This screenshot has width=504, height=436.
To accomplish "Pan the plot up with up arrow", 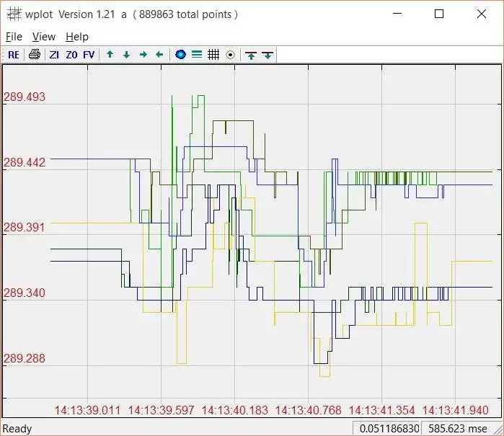I will (110, 55).
